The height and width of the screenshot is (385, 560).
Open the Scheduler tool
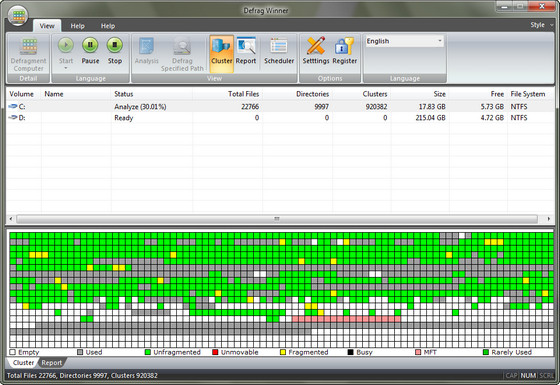click(x=279, y=46)
